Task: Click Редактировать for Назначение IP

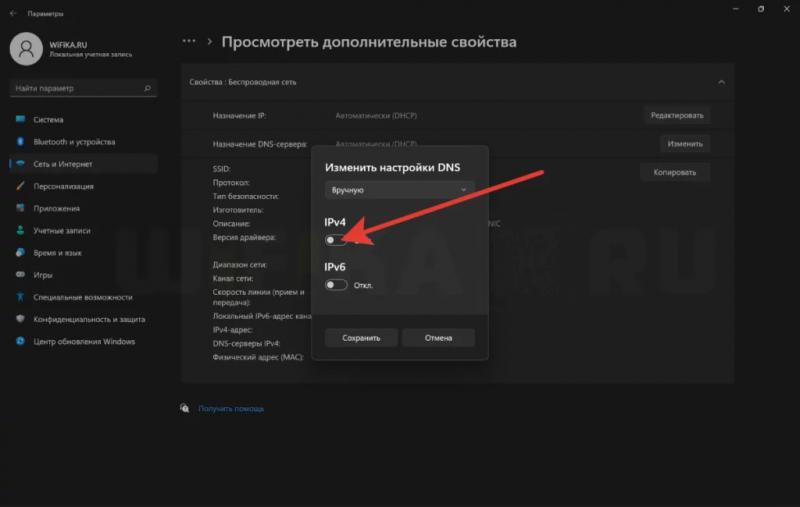Action: click(x=677, y=115)
